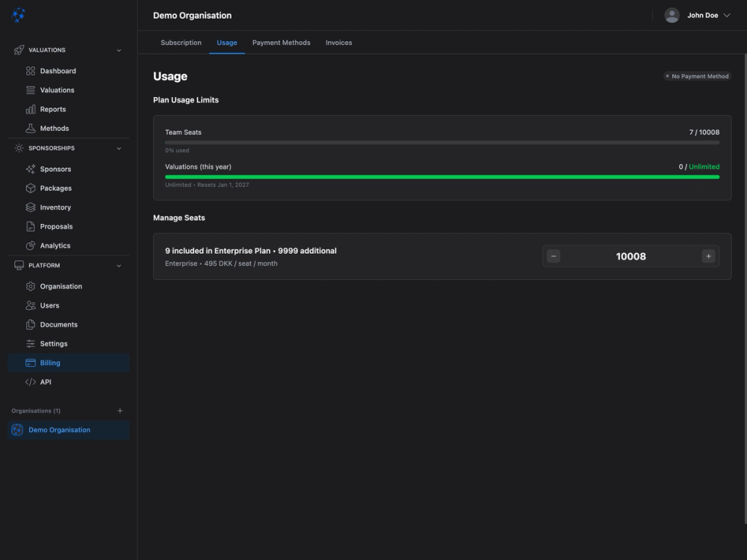Switch to the Payment Methods tab
This screenshot has height=560, width=747.
281,43
